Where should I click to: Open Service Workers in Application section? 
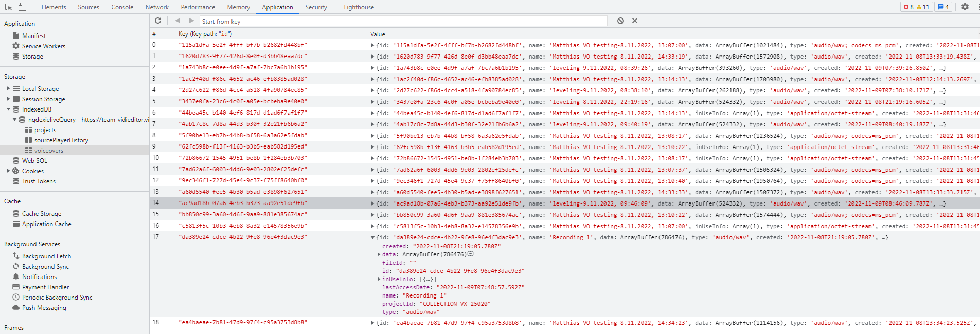(x=43, y=46)
